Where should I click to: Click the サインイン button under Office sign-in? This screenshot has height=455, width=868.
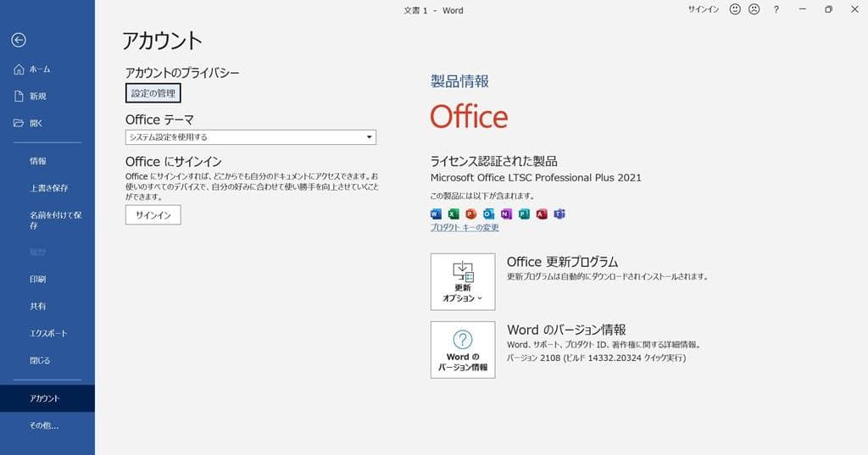[153, 215]
